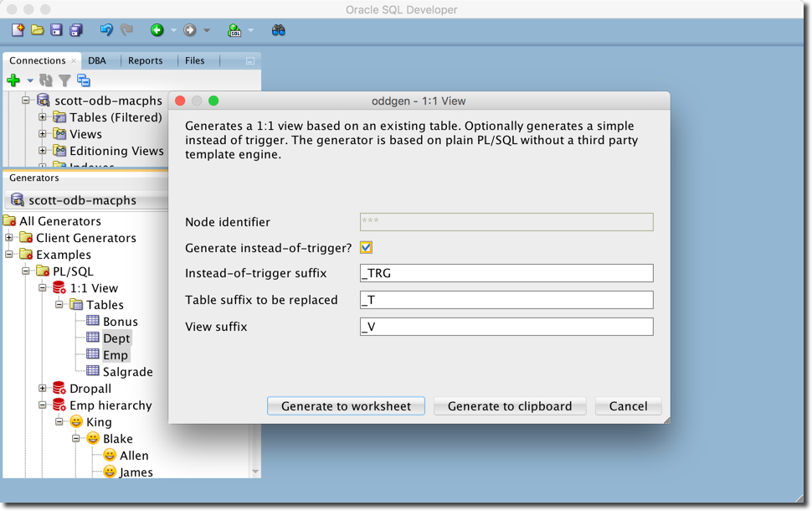Click the 1:1 View generator icon

pyautogui.click(x=59, y=287)
